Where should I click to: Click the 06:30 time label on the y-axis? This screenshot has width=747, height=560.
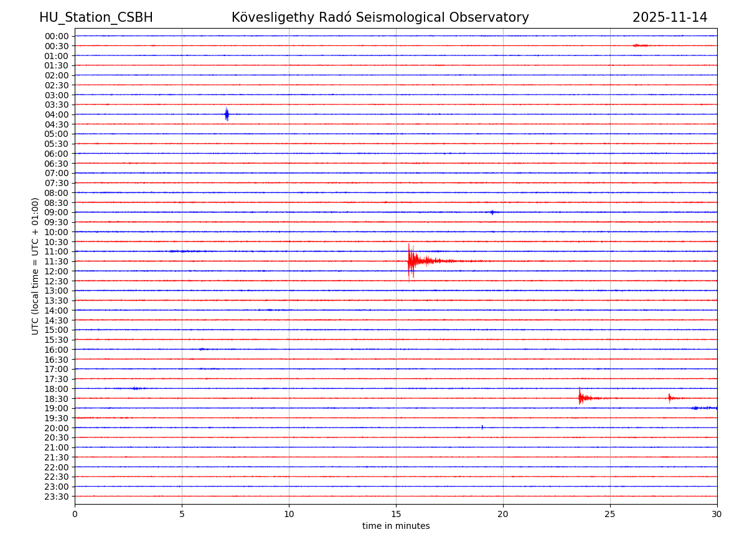[57, 164]
